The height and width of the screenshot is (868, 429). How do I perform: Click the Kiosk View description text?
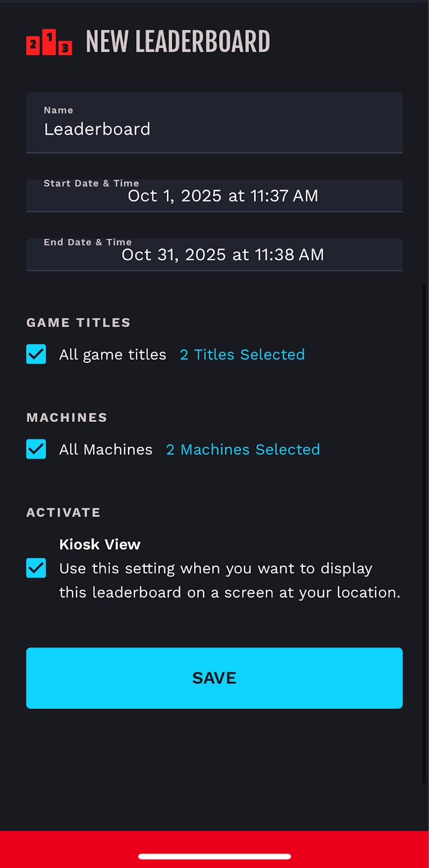pyautogui.click(x=230, y=580)
